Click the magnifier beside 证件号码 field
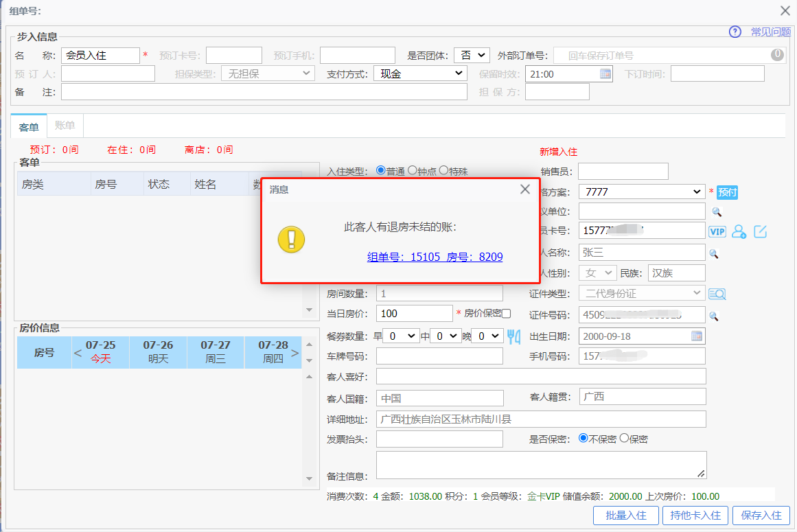Screen dimensions: 797x532 [714, 316]
